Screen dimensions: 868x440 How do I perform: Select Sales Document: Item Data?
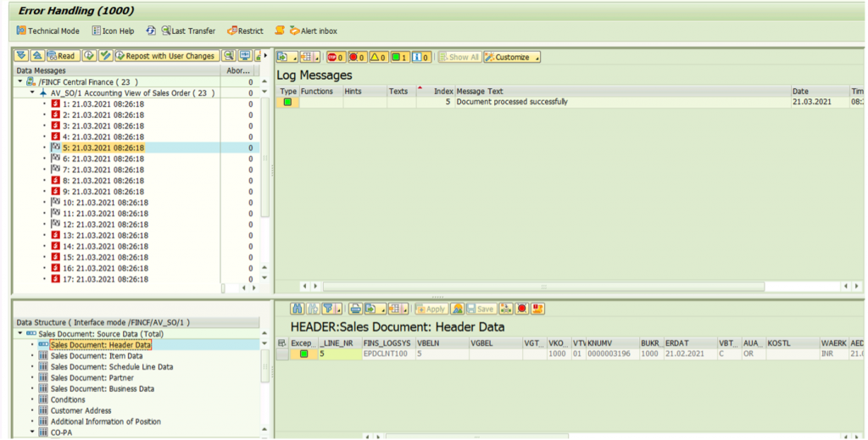click(x=97, y=356)
